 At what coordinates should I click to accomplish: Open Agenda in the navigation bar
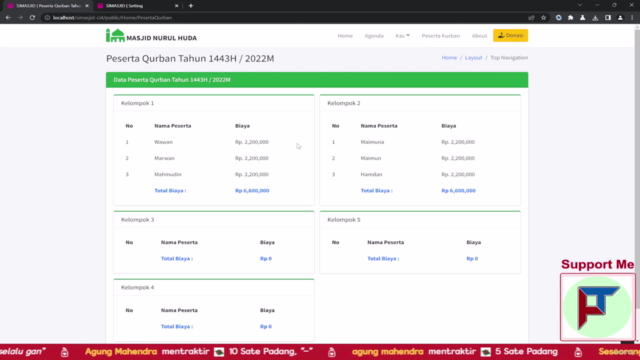click(374, 36)
